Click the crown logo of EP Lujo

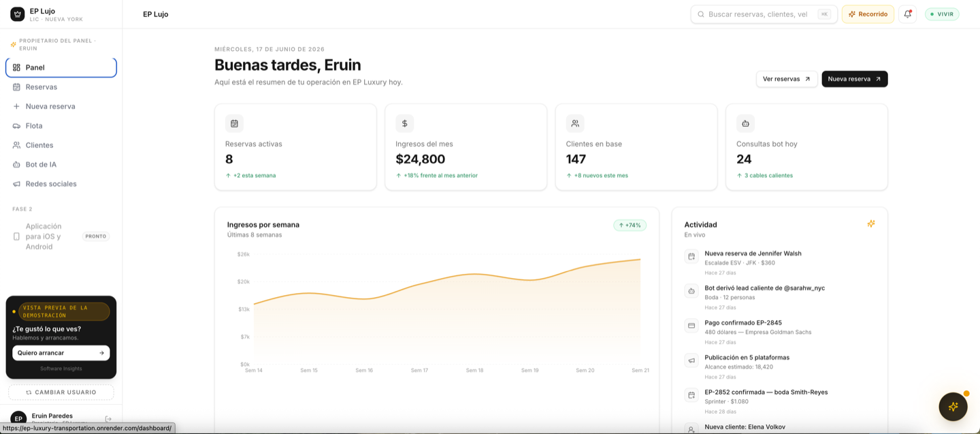pyautogui.click(x=17, y=14)
